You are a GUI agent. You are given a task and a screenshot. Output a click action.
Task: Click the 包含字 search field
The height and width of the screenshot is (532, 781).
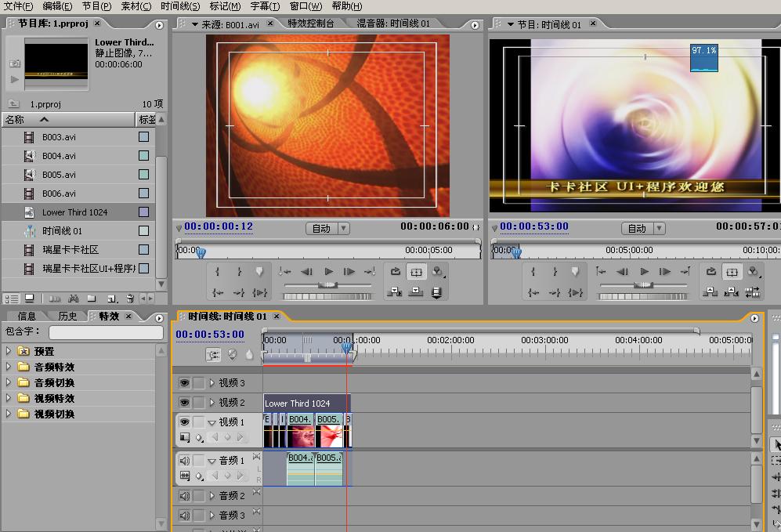105,332
